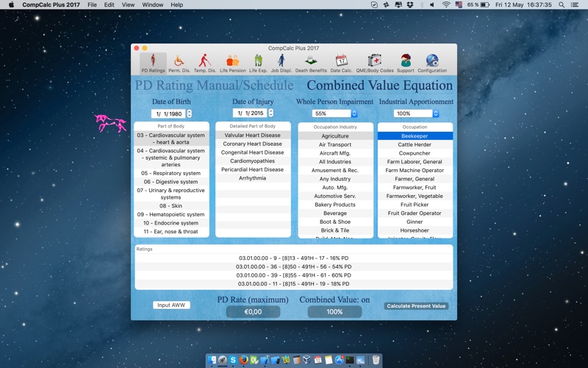Viewport: 588px width, 368px height.
Task: Switch to PD Rating Manual/Schedule heading
Action: coord(214,85)
